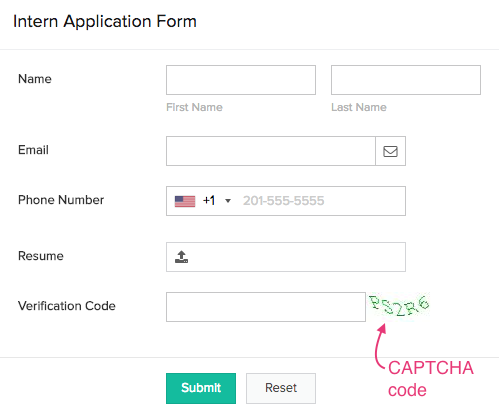Screen dimensions: 499x419
Task: Click the Verification Code label
Action: pyautogui.click(x=67, y=306)
